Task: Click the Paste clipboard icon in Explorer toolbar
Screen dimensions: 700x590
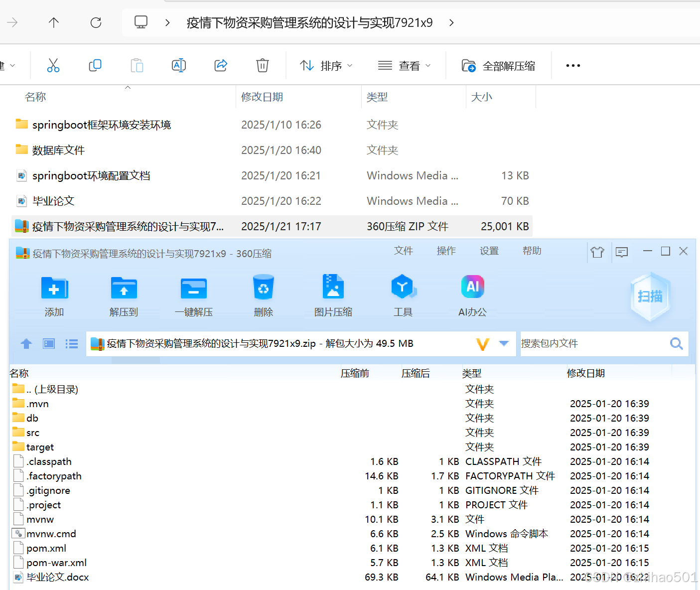Action: (137, 65)
